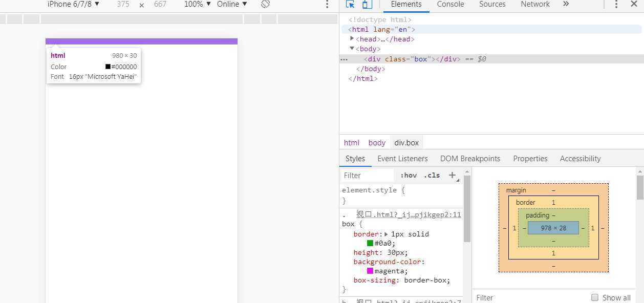Click the rotate screen orientation icon
Viewport: 644px width, 303px height.
point(265,4)
